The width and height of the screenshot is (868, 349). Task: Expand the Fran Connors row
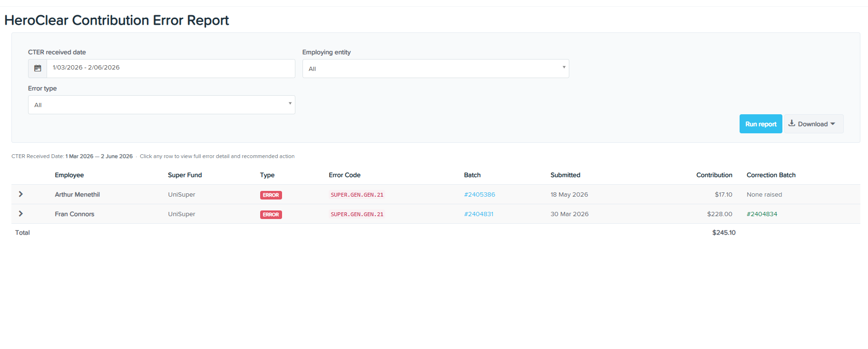pyautogui.click(x=20, y=214)
